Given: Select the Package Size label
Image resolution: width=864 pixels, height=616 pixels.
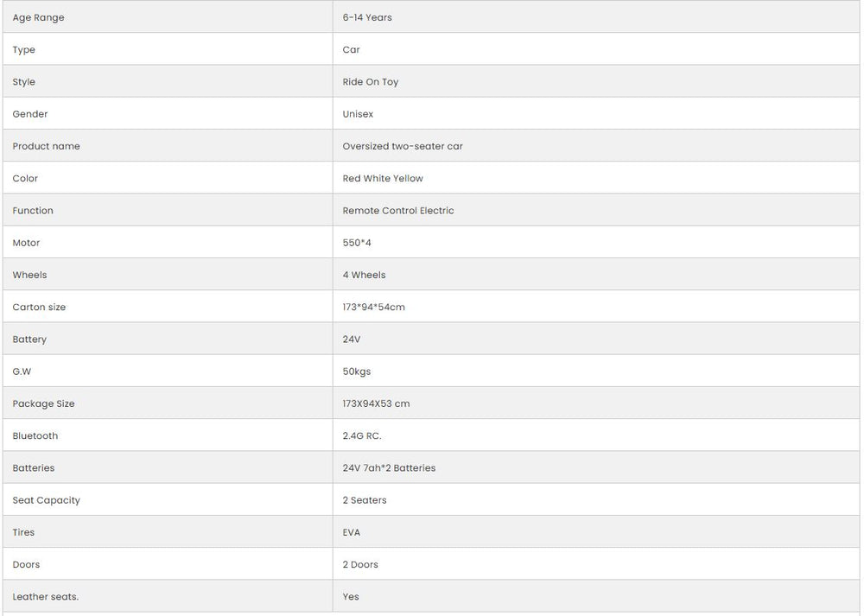Looking at the screenshot, I should (x=43, y=403).
